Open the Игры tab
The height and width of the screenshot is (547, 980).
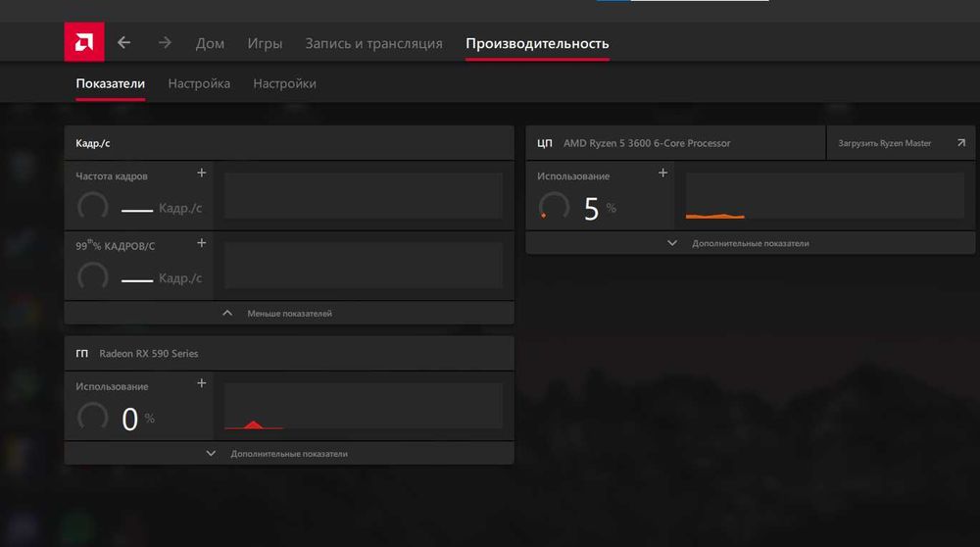(265, 43)
